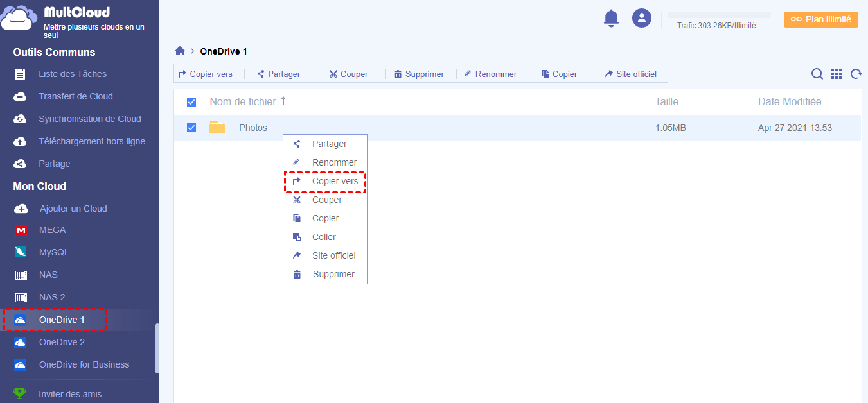The width and height of the screenshot is (868, 403).
Task: Click the search magnifier icon
Action: point(817,74)
